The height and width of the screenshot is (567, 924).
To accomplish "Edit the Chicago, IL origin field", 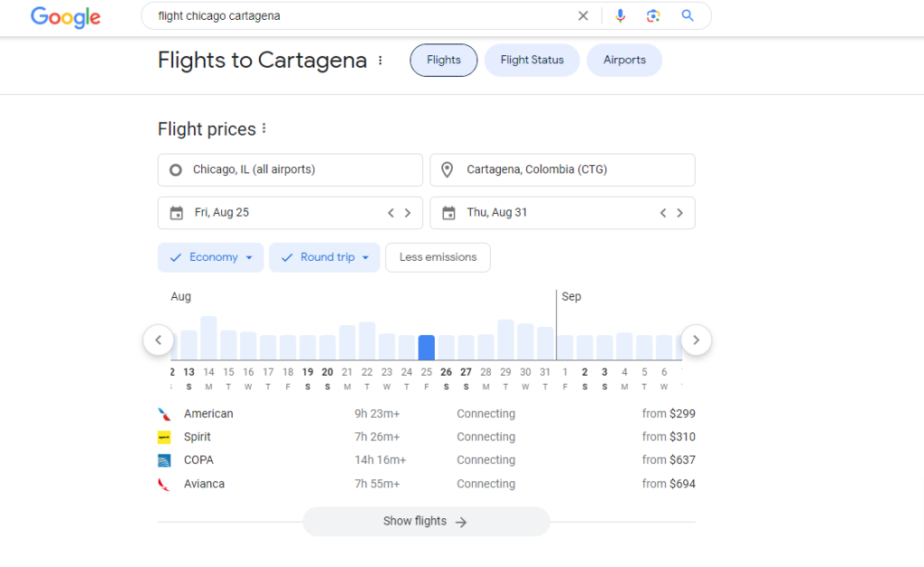I will click(x=290, y=170).
